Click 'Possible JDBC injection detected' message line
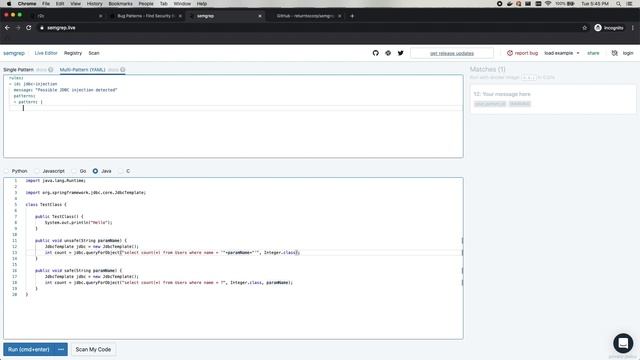The image size is (640, 360). (x=65, y=90)
